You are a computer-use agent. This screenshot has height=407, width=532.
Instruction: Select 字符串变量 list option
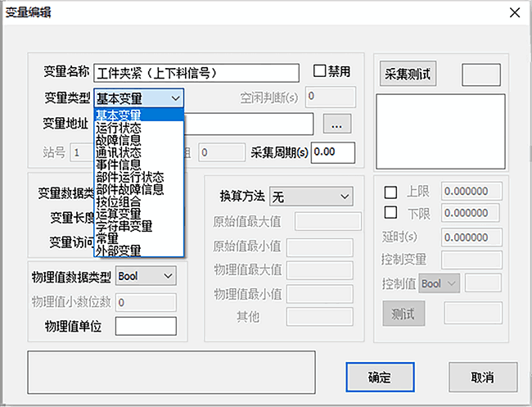pyautogui.click(x=124, y=225)
